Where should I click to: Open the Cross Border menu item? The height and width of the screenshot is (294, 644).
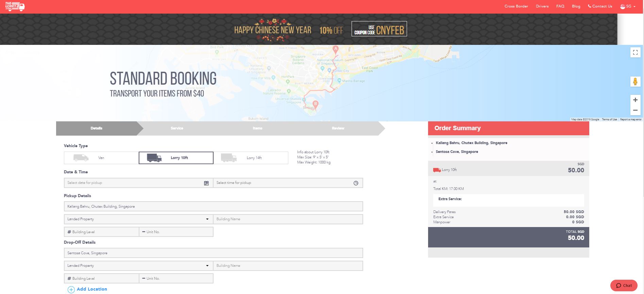[x=516, y=6]
